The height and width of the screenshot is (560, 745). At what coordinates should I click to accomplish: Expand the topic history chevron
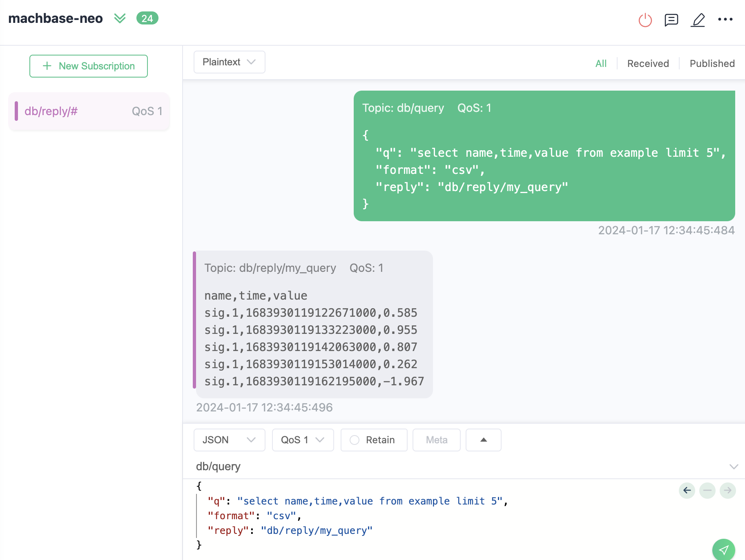point(734,467)
